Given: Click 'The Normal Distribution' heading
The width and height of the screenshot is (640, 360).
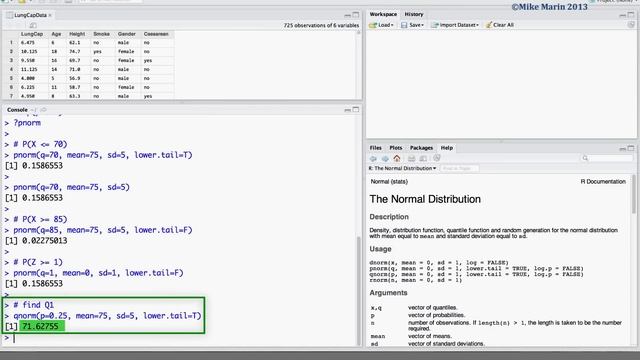Looking at the screenshot, I should tap(425, 199).
